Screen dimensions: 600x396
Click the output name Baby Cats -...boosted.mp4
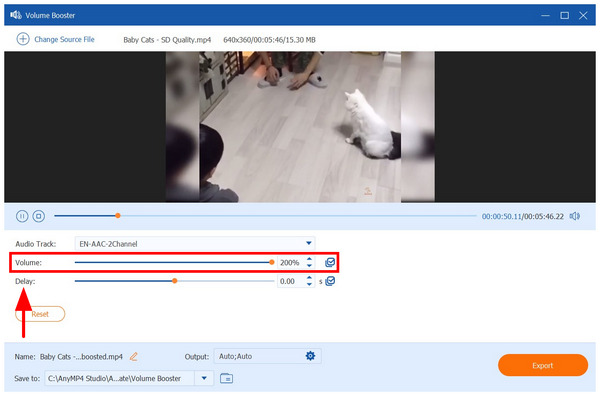pos(81,357)
